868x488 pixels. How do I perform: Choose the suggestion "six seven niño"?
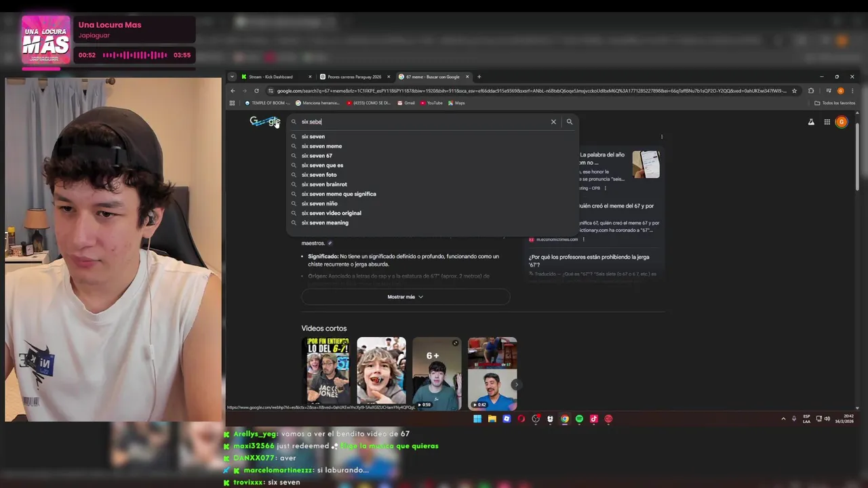coord(433,203)
